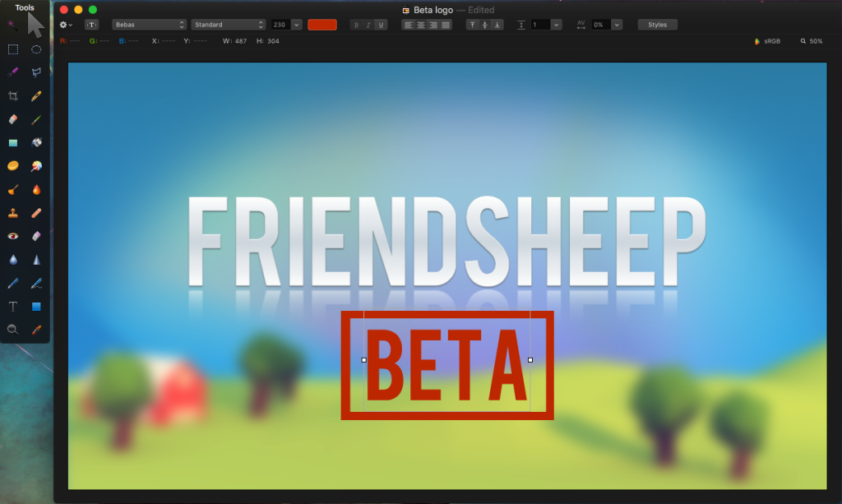Screen dimensions: 842x504
Task: Justify the text
Action: point(446,25)
